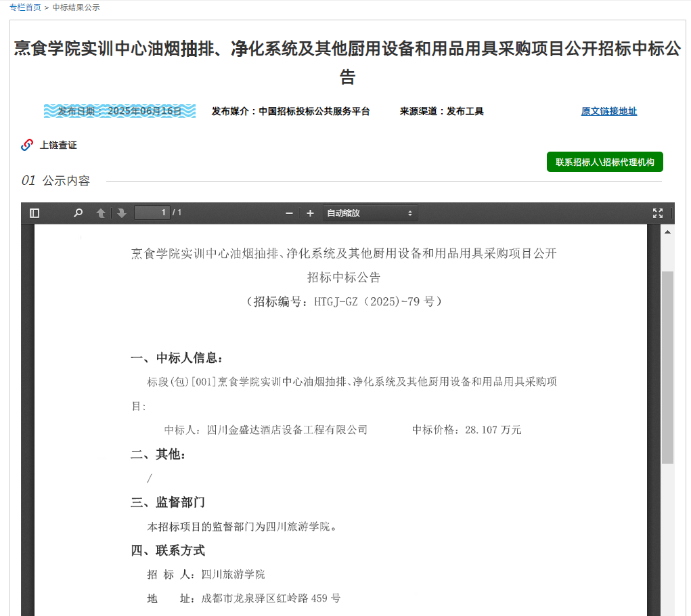Click the 01 公示内容 section heading
The height and width of the screenshot is (616, 691).
(x=55, y=181)
